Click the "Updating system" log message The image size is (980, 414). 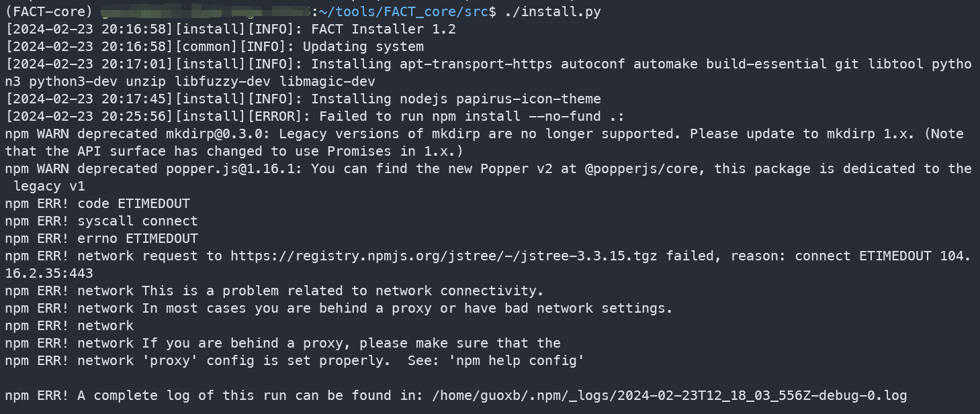point(363,46)
